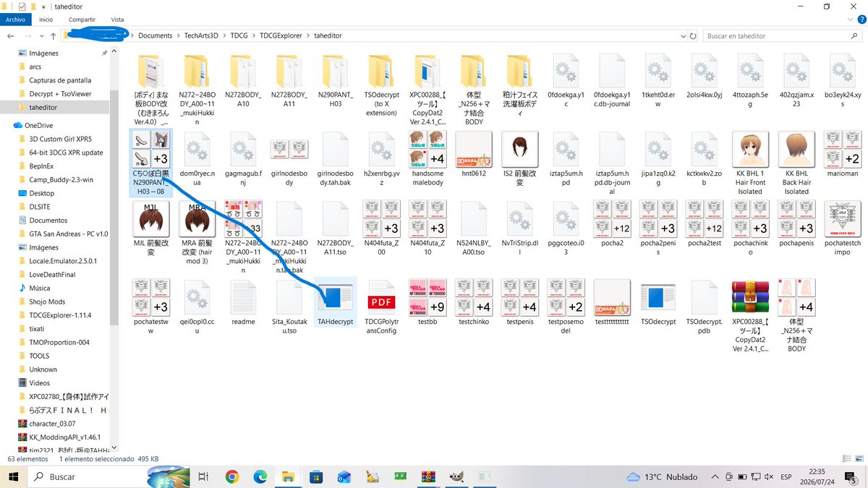Image resolution: width=868 pixels, height=488 pixels.
Task: Select the testbb file
Action: 427,304
